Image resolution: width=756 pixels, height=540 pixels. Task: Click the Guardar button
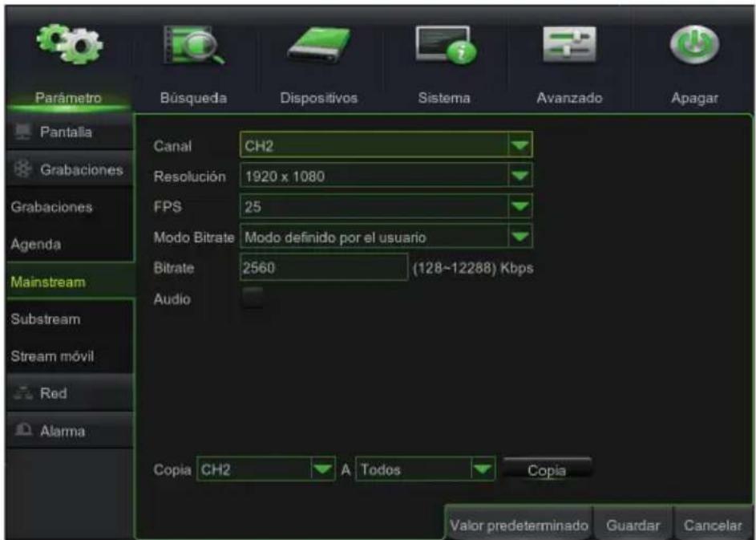tap(633, 525)
